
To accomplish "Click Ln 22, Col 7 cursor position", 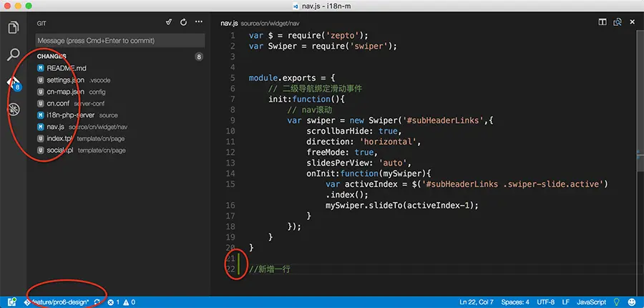I will (477, 302).
